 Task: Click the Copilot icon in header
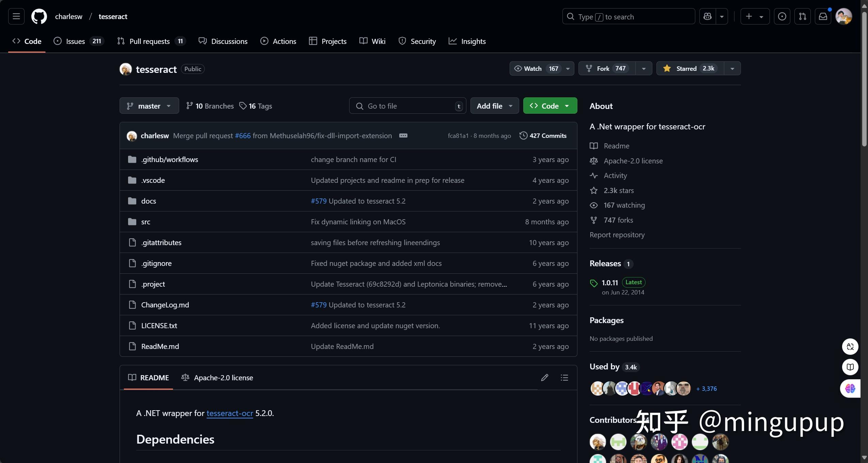click(x=708, y=16)
